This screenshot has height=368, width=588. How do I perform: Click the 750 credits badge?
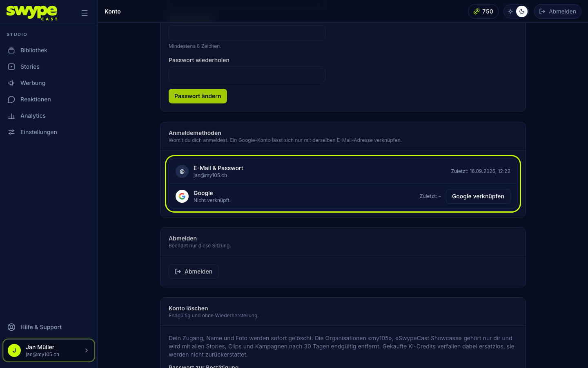pyautogui.click(x=483, y=11)
